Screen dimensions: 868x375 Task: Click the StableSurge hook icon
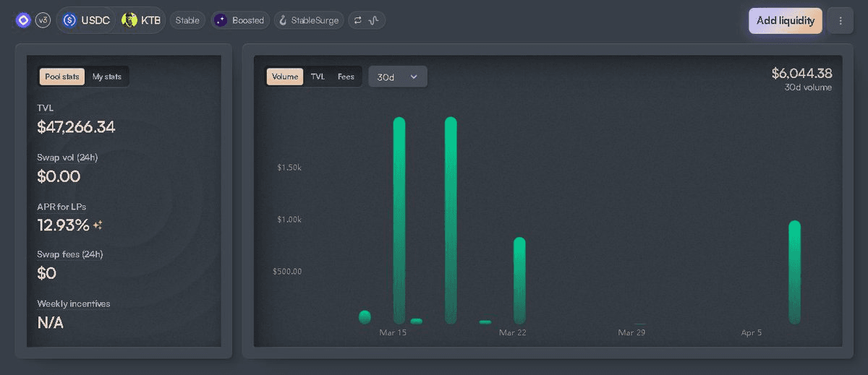(x=283, y=20)
